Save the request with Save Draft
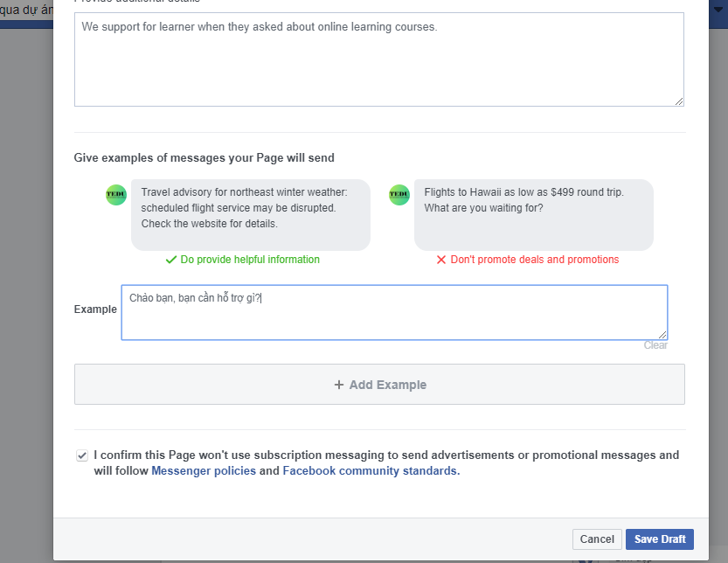 660,539
